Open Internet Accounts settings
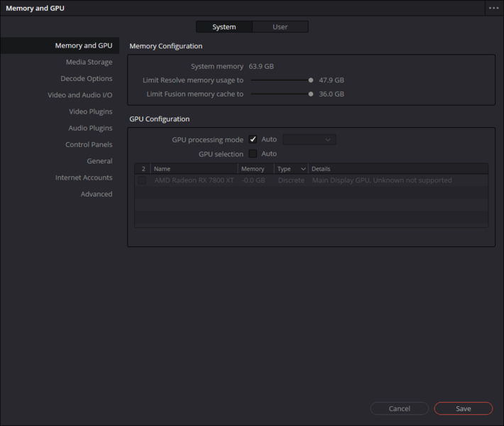The image size is (504, 426). [x=84, y=177]
